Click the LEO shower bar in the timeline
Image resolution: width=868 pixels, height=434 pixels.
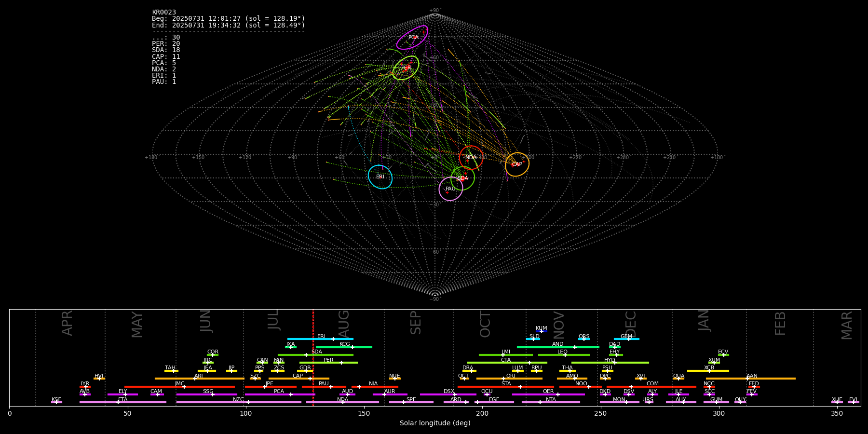(x=564, y=355)
